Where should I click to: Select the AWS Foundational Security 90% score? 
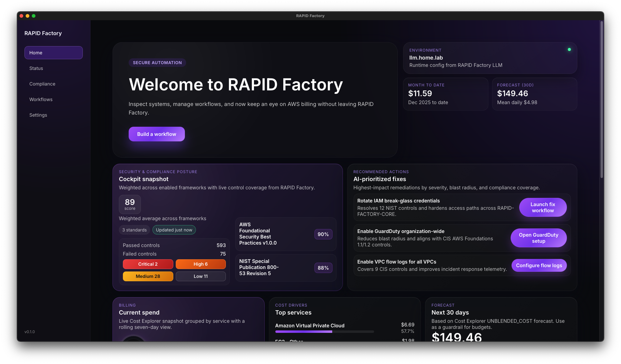click(x=323, y=234)
